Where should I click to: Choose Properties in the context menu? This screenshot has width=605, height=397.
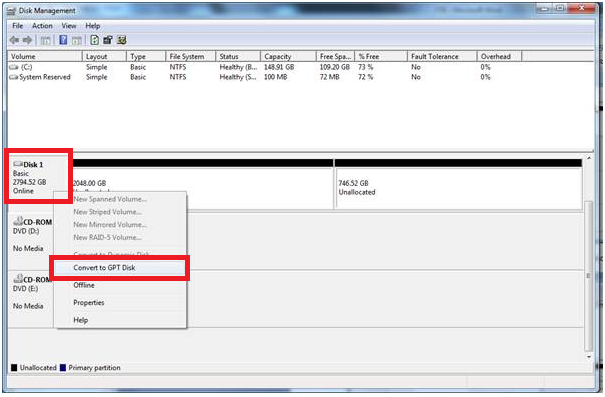(x=120, y=302)
